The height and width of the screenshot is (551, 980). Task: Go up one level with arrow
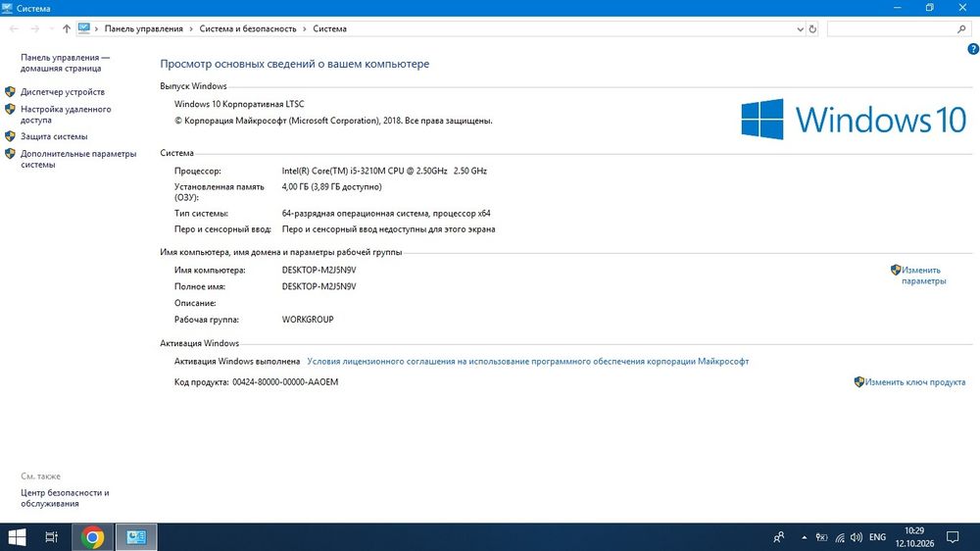(x=67, y=28)
